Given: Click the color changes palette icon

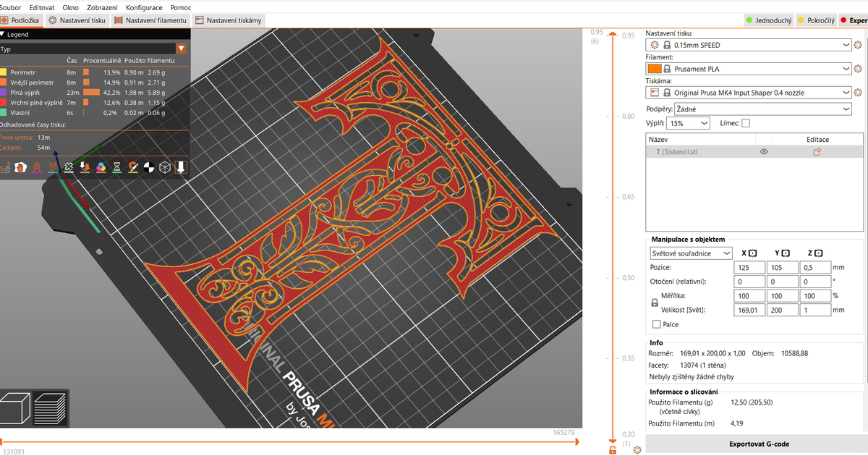Looking at the screenshot, I should (101, 167).
